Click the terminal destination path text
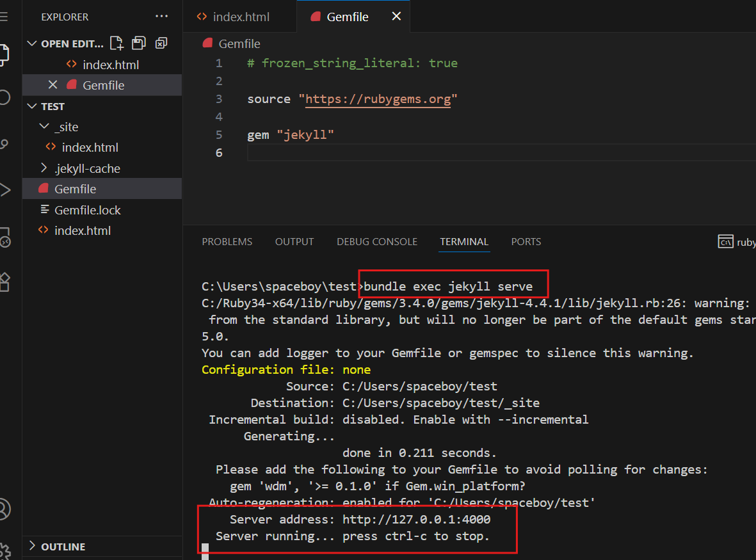756x560 pixels. pyautogui.click(x=440, y=403)
